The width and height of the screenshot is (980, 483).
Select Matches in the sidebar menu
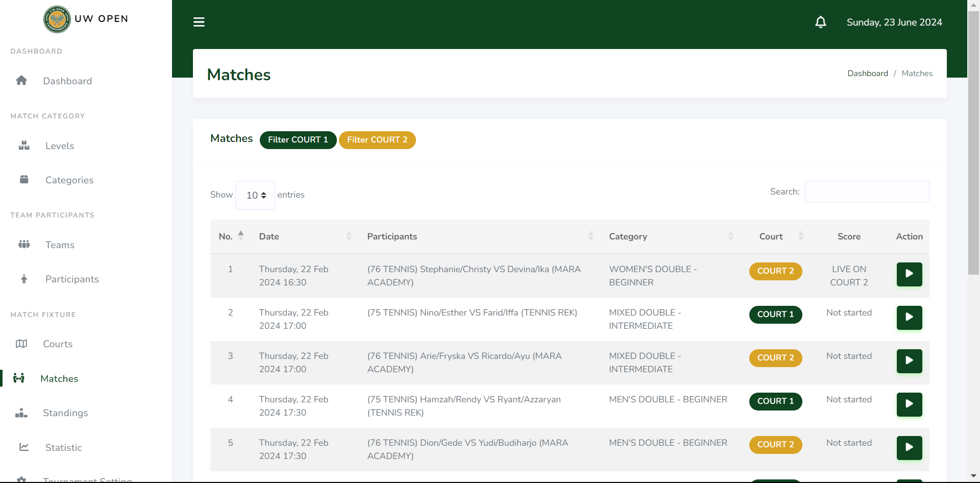coord(59,378)
